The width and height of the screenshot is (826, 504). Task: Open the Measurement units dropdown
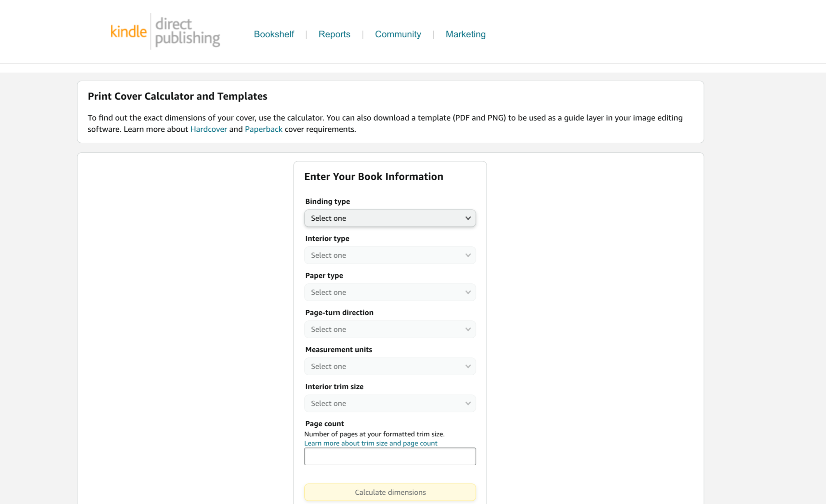389,366
